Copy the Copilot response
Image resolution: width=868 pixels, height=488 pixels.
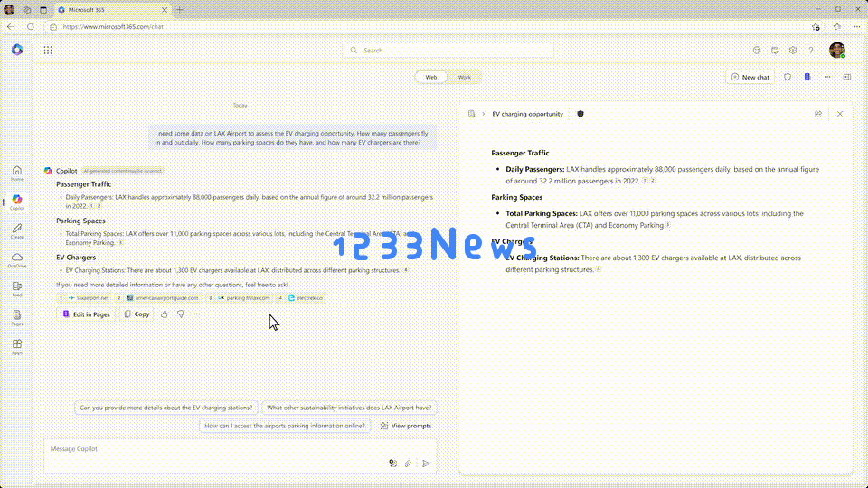(x=137, y=314)
